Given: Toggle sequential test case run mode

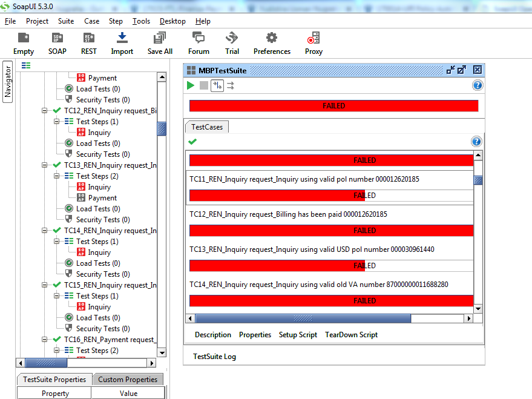Looking at the screenshot, I should tap(217, 86).
